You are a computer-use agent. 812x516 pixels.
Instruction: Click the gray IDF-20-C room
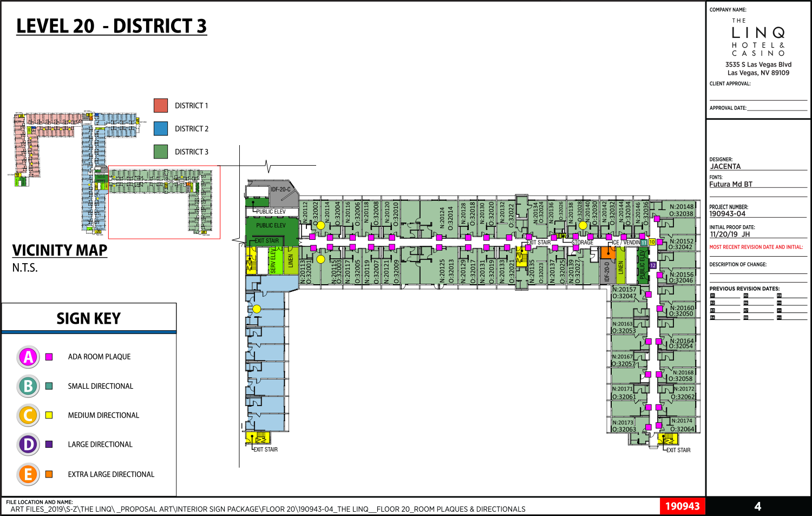click(x=281, y=190)
